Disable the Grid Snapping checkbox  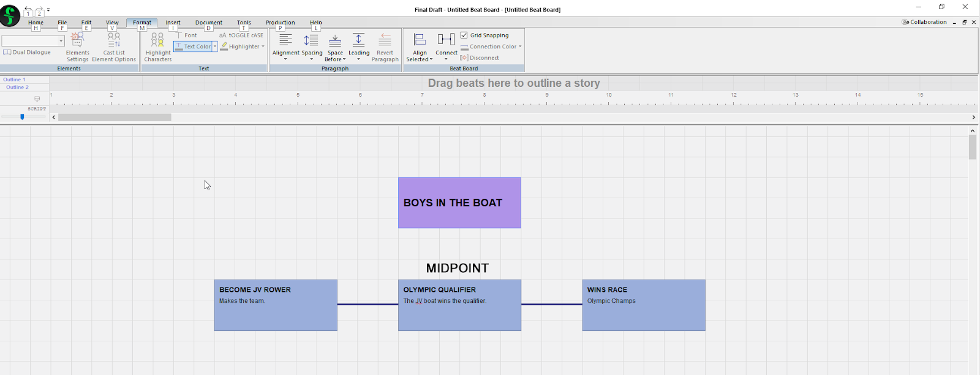coord(464,35)
